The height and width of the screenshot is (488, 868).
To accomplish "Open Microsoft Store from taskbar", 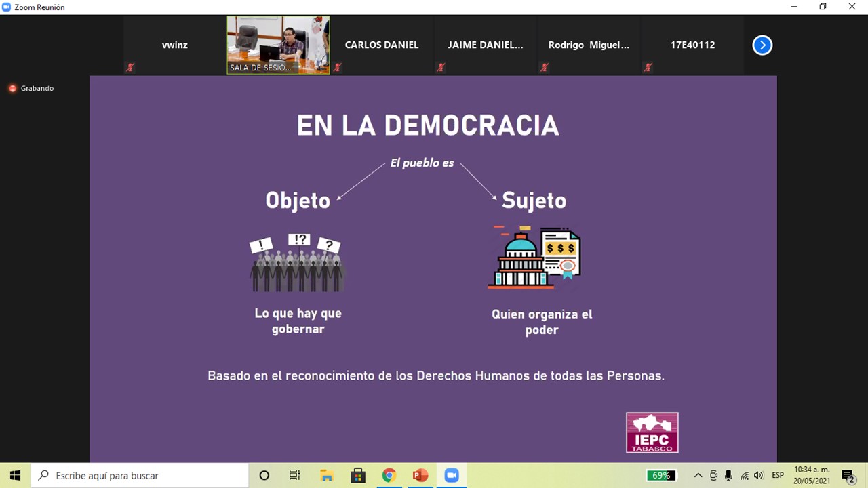I will 357,475.
